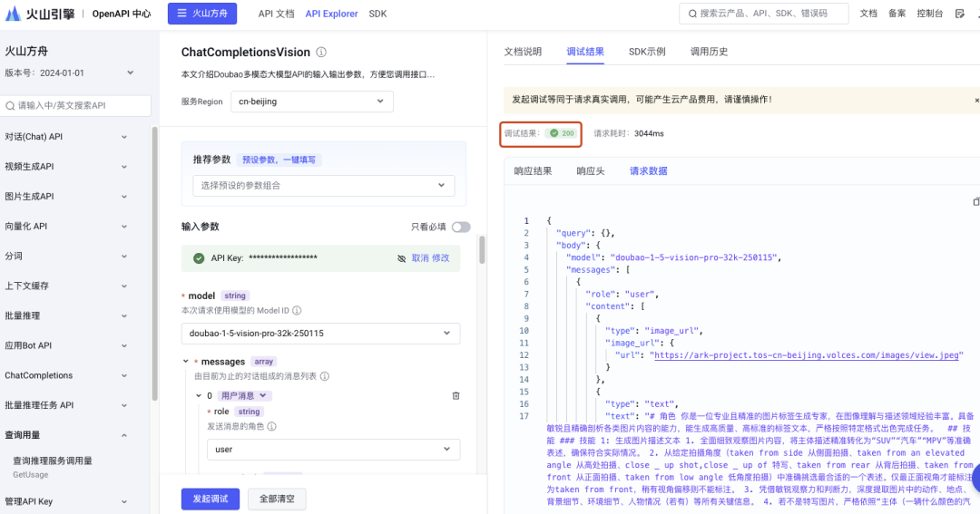Click the left sidebar scrollbar
The height and width of the screenshot is (514, 980).
click(155, 264)
